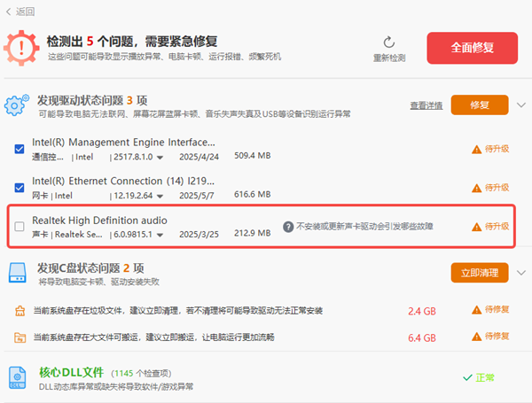Collapse the driver status problems section
Screen dimensions: 532x403
pyautogui.click(x=520, y=105)
